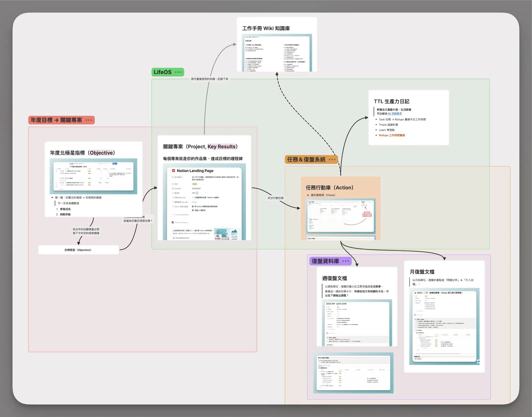The image size is (532, 417).
Task: Open the 2023 二月 monthly review screenshot
Action: tap(444, 327)
